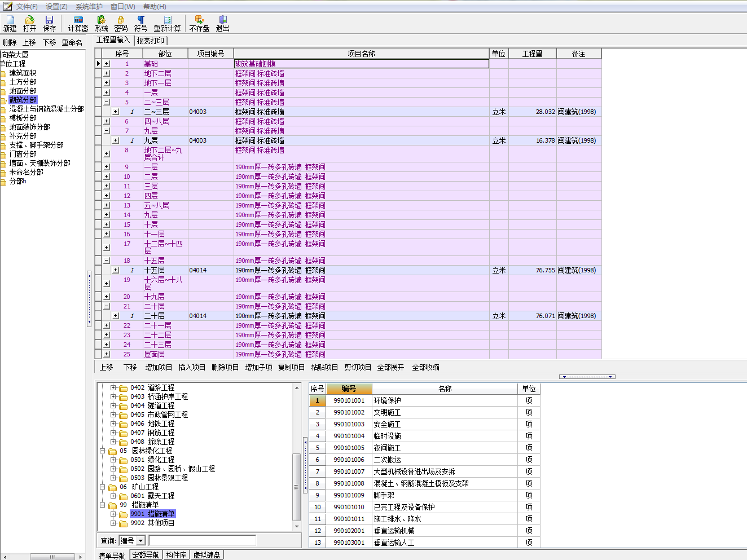Click the 查询 search input field

tap(202, 540)
